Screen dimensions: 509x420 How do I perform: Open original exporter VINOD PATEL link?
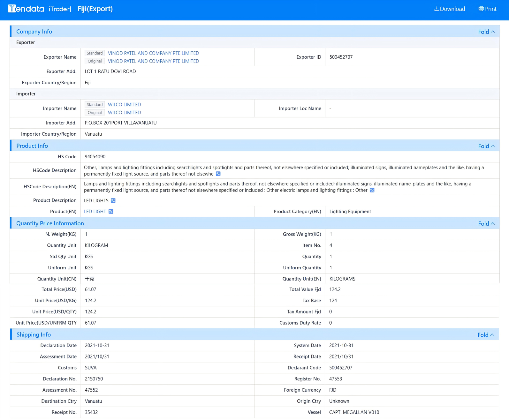tap(153, 61)
